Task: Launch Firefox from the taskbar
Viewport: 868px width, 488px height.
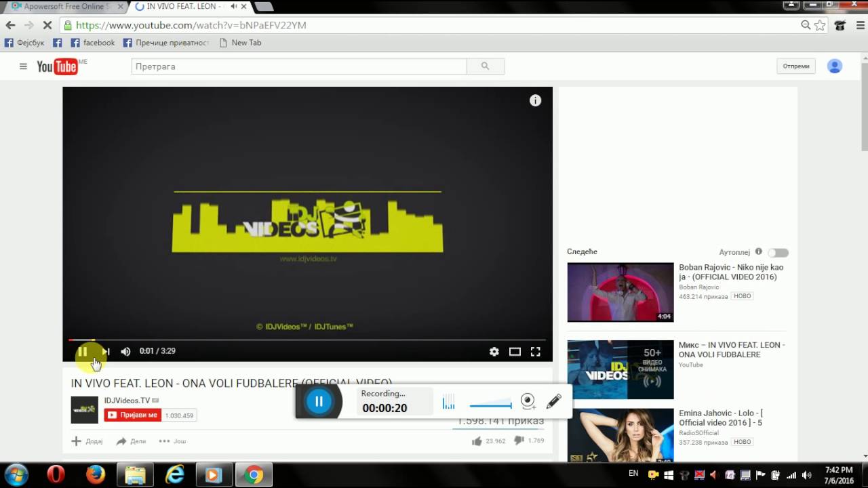Action: point(96,475)
